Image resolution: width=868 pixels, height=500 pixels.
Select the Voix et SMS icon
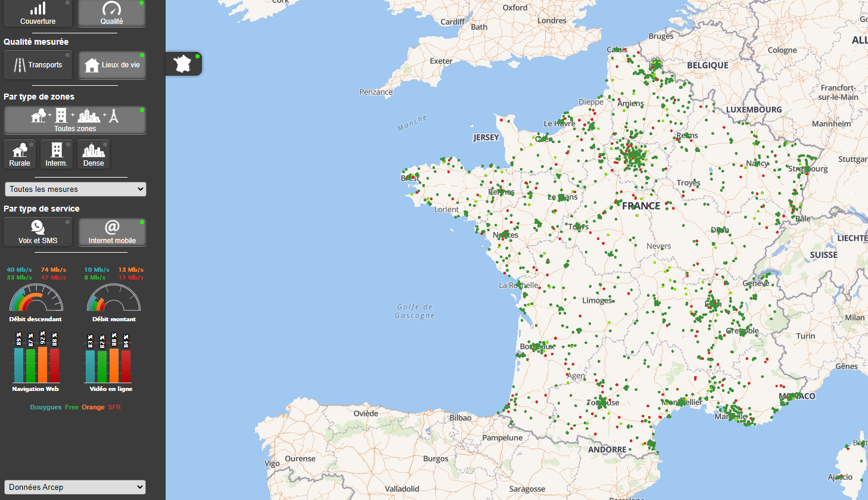[38, 227]
